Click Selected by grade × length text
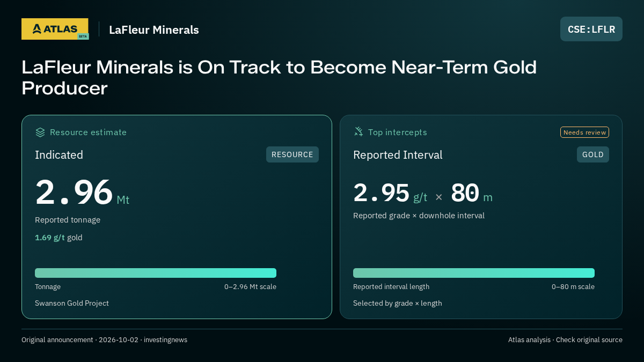The width and height of the screenshot is (644, 362). [x=398, y=304]
